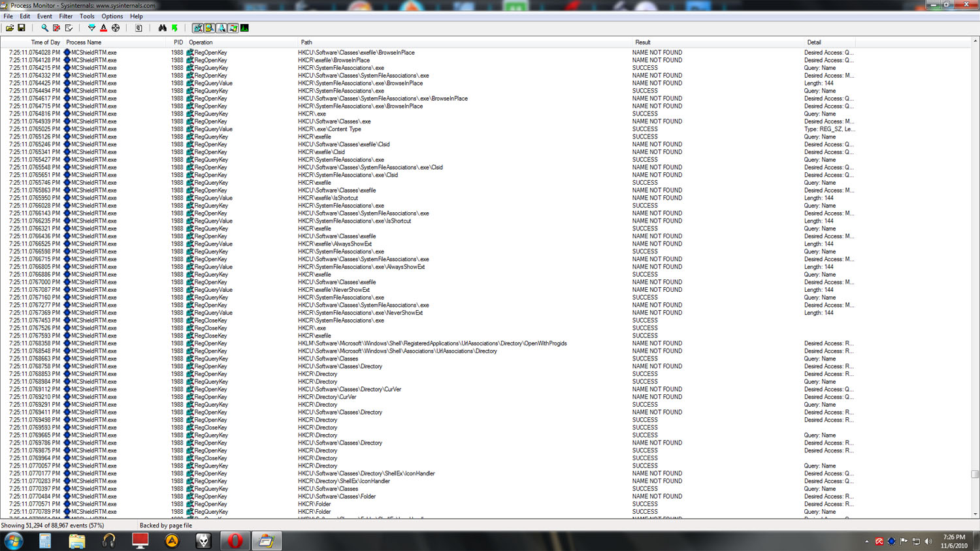This screenshot has width=980, height=551.
Task: Select path HKCU\Software\Classes\Folder
Action: coord(337,496)
